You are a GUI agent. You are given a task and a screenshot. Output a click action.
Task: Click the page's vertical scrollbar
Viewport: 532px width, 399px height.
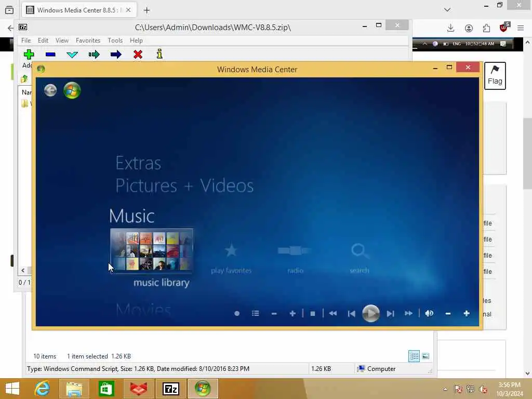pyautogui.click(x=527, y=153)
